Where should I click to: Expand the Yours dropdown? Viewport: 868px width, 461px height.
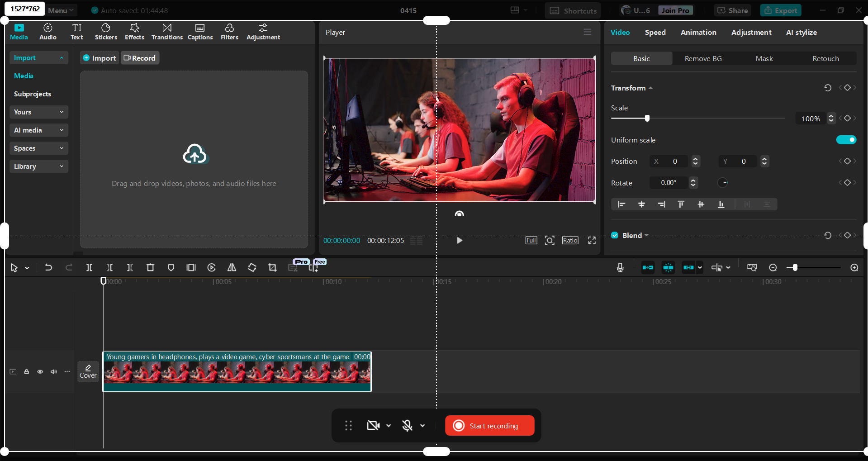point(38,112)
